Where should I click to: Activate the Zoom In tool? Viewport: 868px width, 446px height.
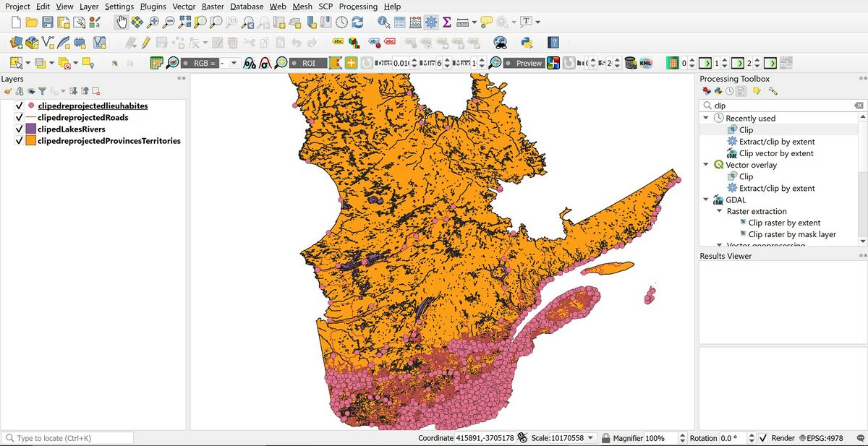tap(151, 22)
